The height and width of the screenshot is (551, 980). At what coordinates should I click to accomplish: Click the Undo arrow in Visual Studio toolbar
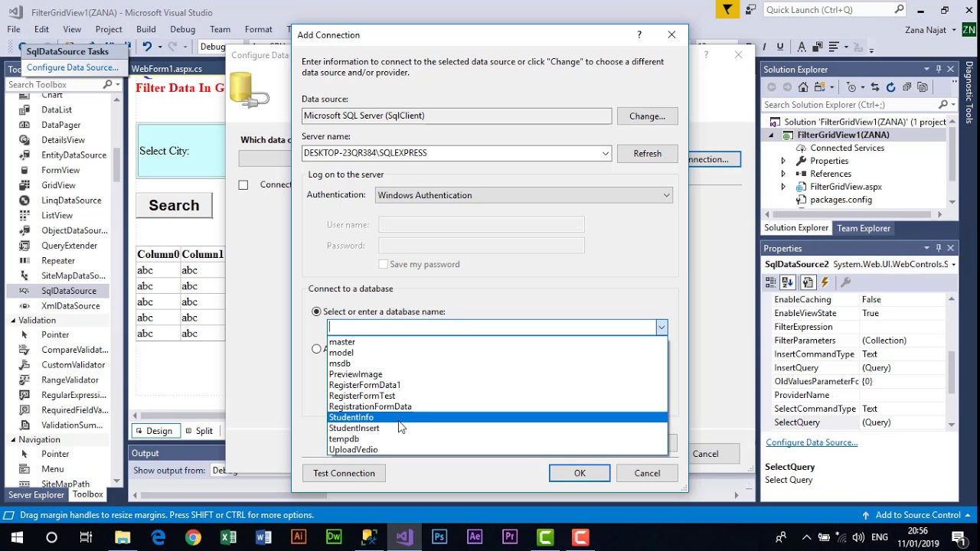coord(147,47)
